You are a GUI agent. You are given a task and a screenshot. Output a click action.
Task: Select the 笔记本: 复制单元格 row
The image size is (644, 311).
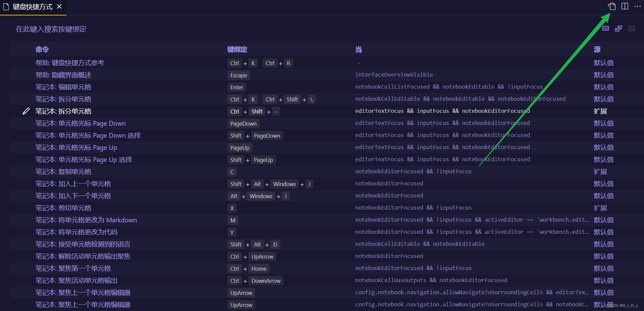tap(327, 172)
